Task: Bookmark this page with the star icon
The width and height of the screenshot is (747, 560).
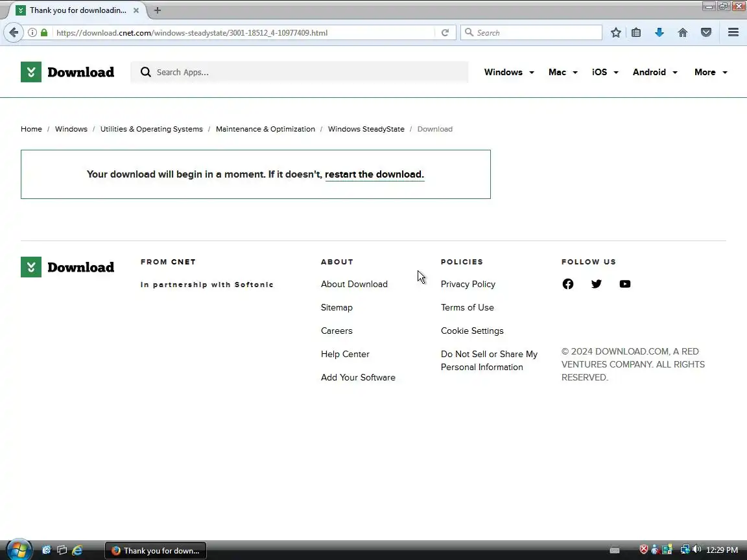Action: pyautogui.click(x=615, y=32)
